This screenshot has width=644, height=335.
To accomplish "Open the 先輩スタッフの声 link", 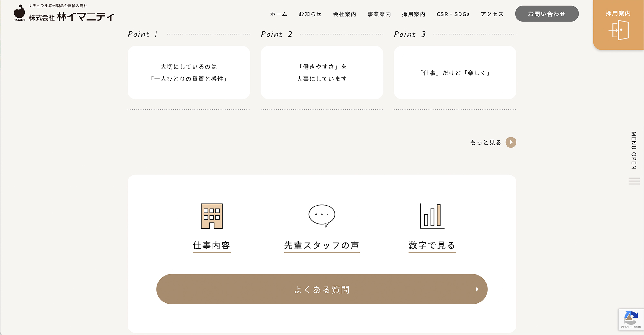I will [322, 245].
